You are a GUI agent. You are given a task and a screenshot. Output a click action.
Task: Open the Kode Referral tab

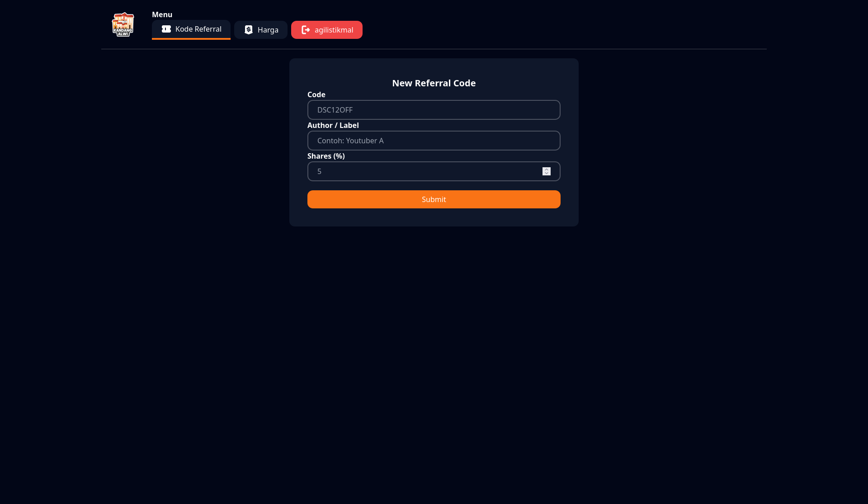pos(191,29)
